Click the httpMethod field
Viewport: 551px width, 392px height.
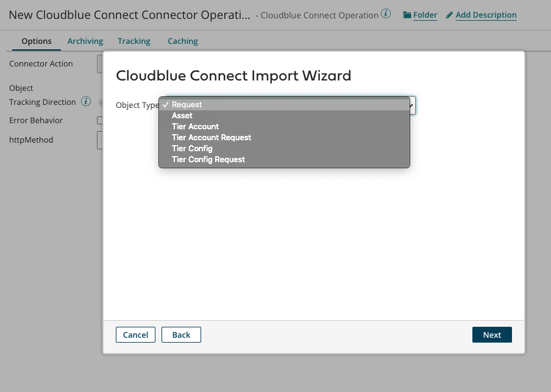pyautogui.click(x=100, y=140)
